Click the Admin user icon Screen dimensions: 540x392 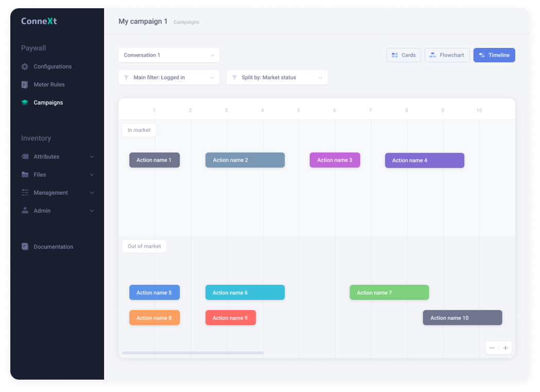tap(25, 211)
